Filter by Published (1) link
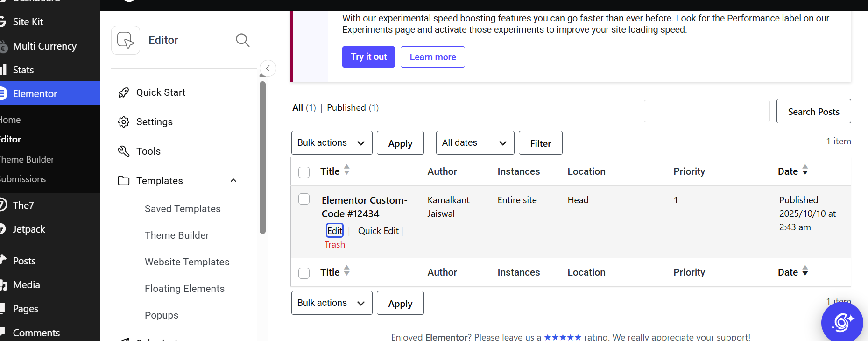The image size is (868, 341). pyautogui.click(x=353, y=107)
